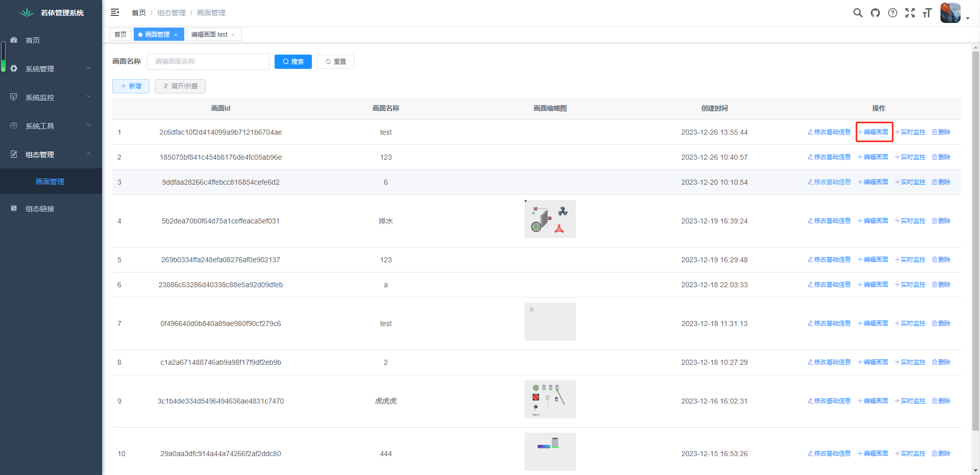Click the 新增 button
Image resolution: width=980 pixels, height=475 pixels.
pyautogui.click(x=131, y=86)
